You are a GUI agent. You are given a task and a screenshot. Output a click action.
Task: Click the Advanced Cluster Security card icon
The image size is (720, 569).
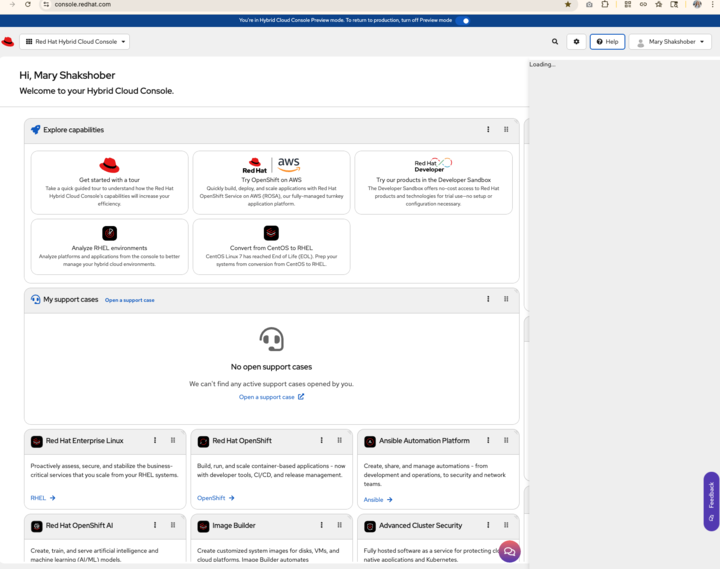point(370,526)
